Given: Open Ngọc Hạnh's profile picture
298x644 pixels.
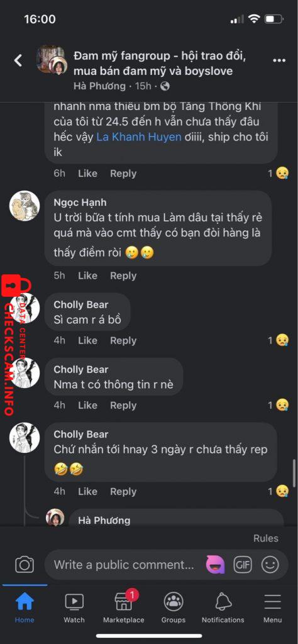Looking at the screenshot, I should coord(25,206).
